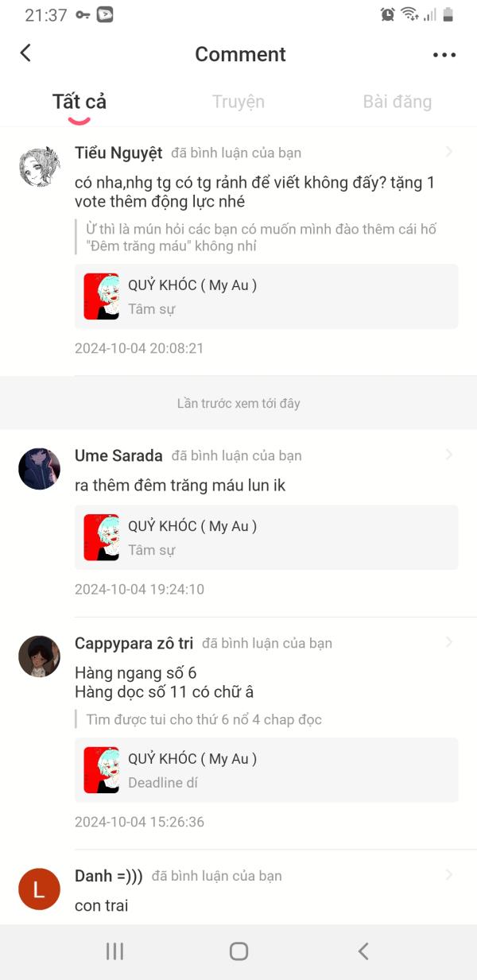
Task: Open Ume Sarada's profile avatar
Action: pos(39,469)
